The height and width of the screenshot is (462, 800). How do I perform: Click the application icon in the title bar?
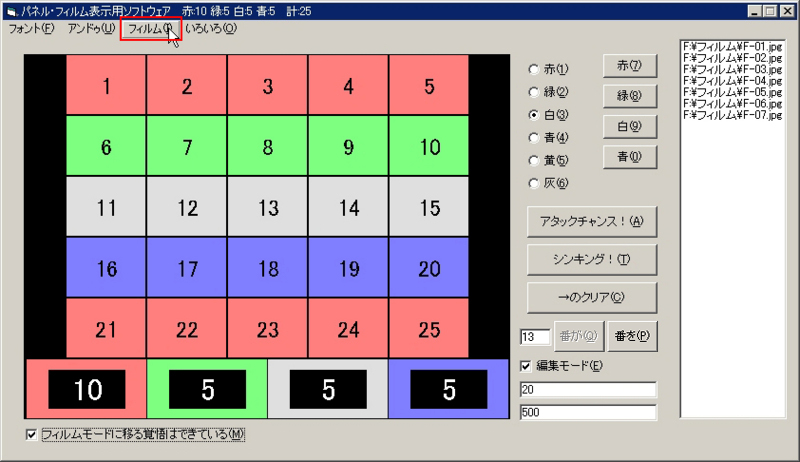12,11
